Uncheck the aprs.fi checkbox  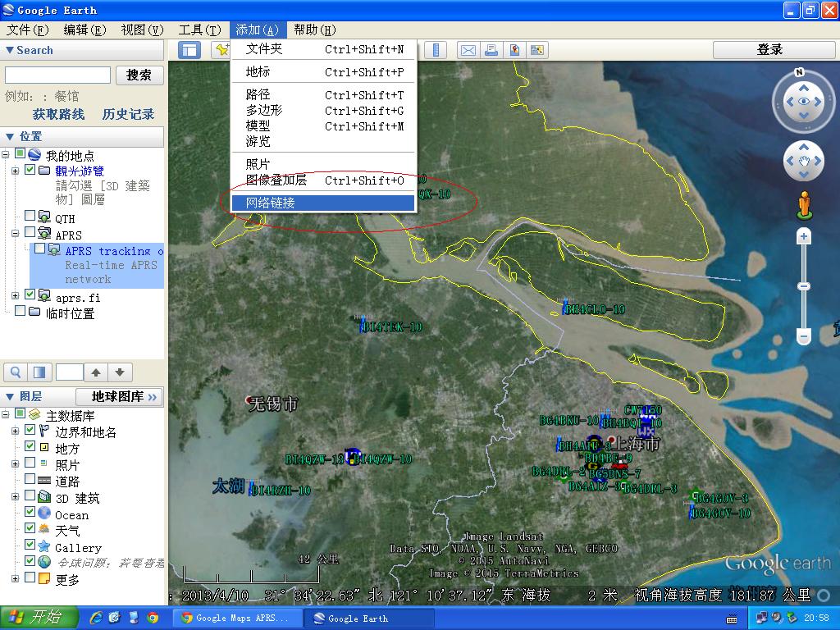point(30,294)
